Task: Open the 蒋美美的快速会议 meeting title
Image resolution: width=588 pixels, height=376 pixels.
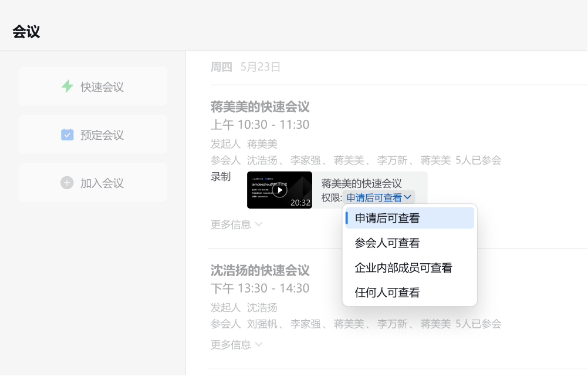Action: (260, 107)
